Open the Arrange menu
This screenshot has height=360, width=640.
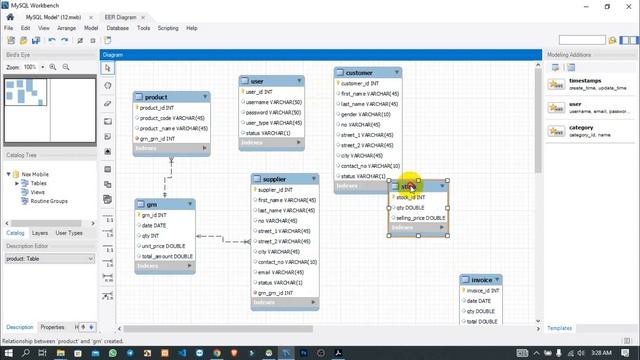click(67, 28)
